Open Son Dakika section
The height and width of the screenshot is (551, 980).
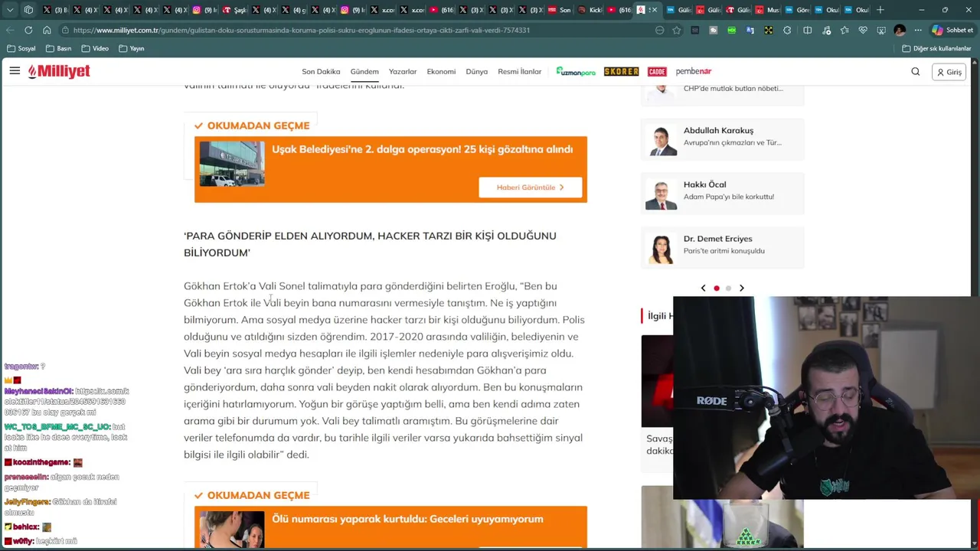point(321,71)
